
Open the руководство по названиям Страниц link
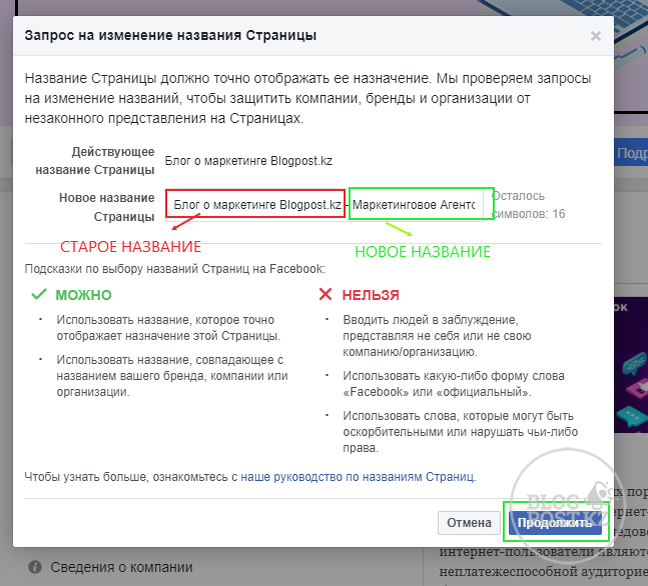tap(357, 476)
